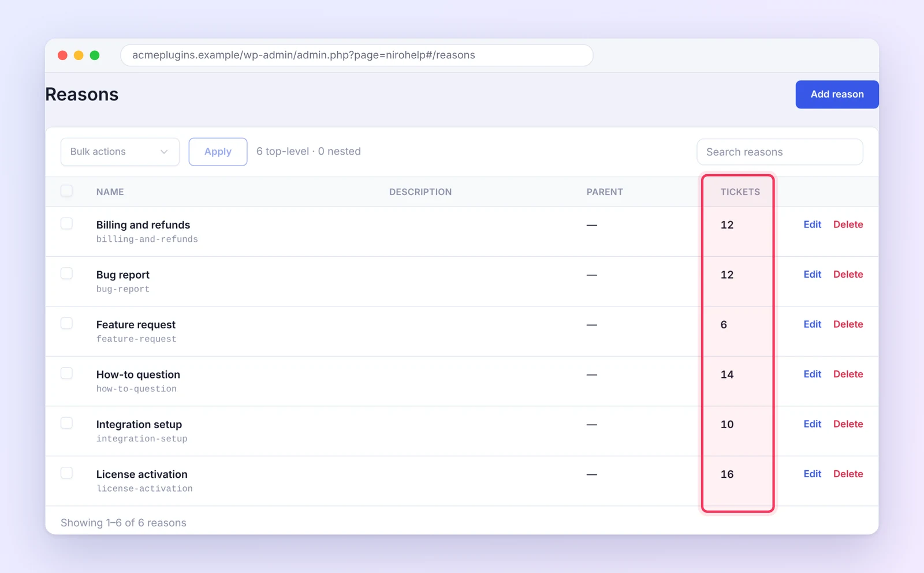Check the License activation row checkbox
Image resolution: width=924 pixels, height=573 pixels.
[x=66, y=473]
